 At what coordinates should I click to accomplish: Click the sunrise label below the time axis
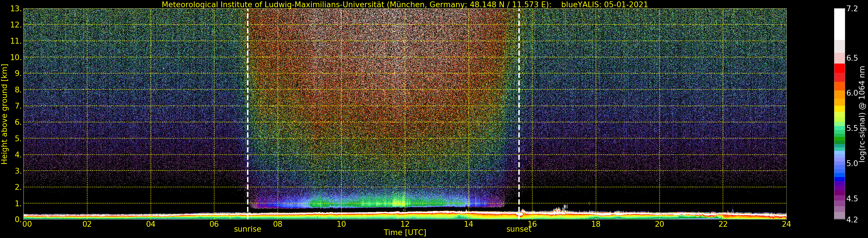pos(248,229)
